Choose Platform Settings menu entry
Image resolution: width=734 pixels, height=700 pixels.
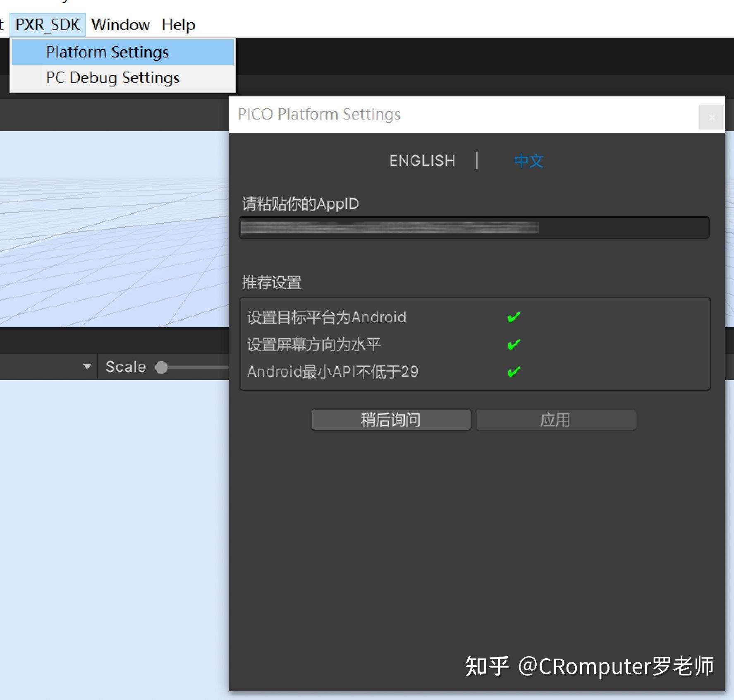[123, 52]
